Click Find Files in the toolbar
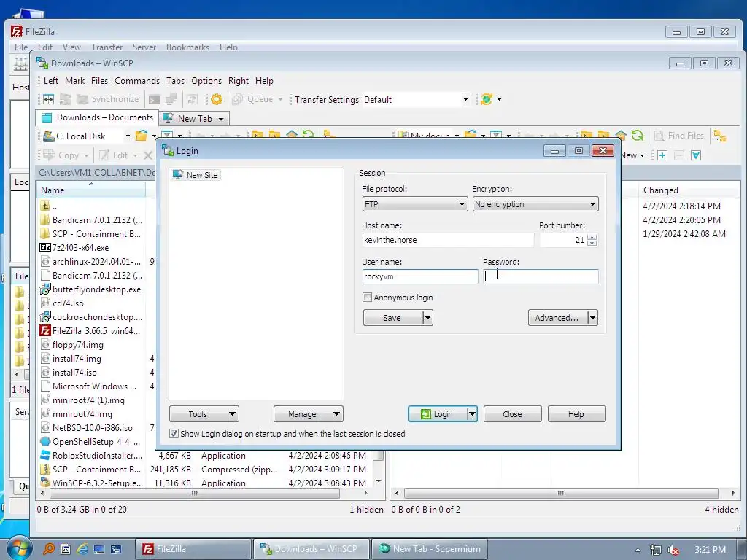747x560 pixels. click(679, 136)
